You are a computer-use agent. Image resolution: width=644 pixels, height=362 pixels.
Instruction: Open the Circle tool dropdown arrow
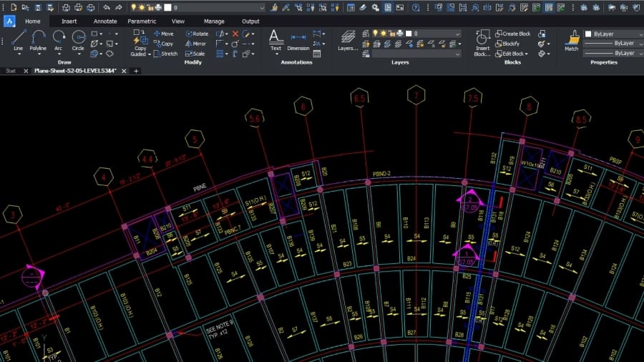[x=78, y=54]
